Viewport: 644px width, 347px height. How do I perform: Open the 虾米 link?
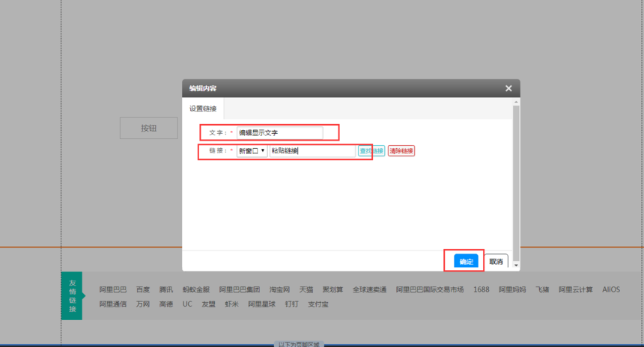point(231,304)
